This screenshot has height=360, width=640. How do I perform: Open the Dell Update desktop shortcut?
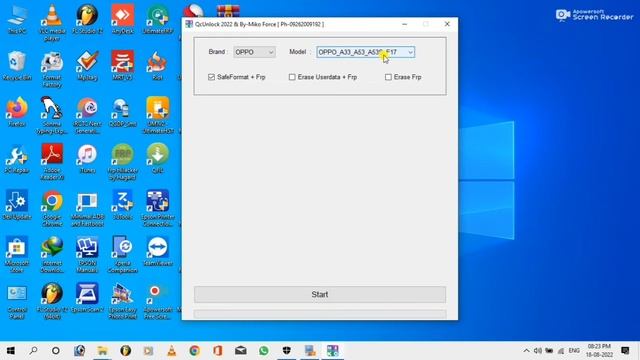point(17,205)
